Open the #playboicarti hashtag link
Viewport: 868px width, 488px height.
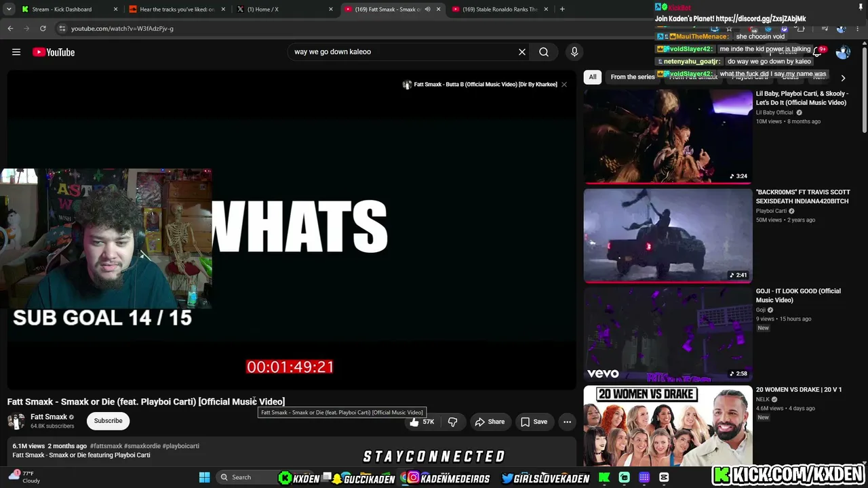coord(180,446)
